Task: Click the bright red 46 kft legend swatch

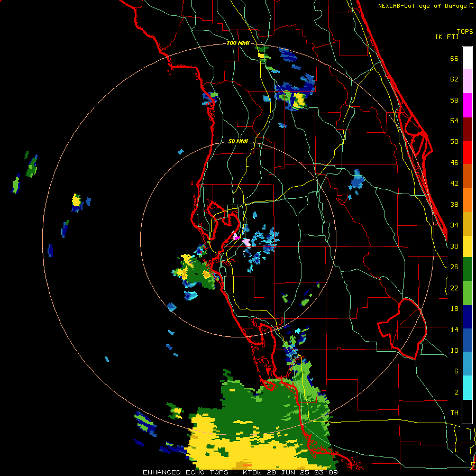Action: coord(467,152)
